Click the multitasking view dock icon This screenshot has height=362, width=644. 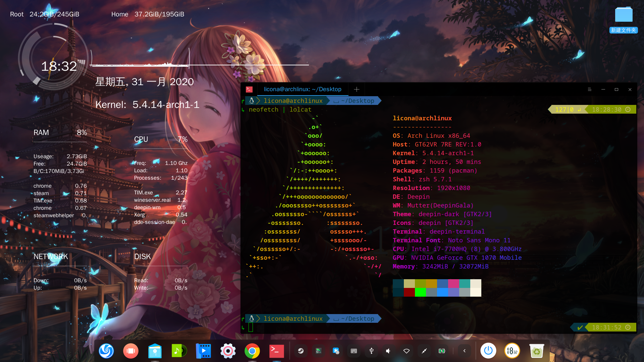tap(131, 351)
